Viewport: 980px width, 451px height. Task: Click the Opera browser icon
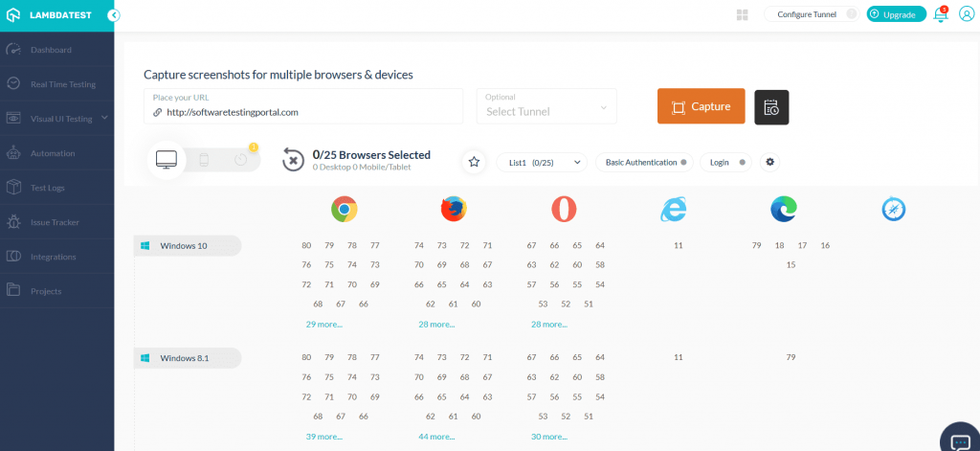pyautogui.click(x=564, y=209)
